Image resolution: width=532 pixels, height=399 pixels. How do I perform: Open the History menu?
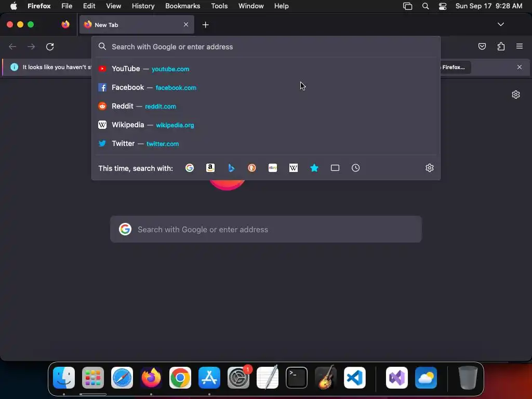[x=143, y=6]
